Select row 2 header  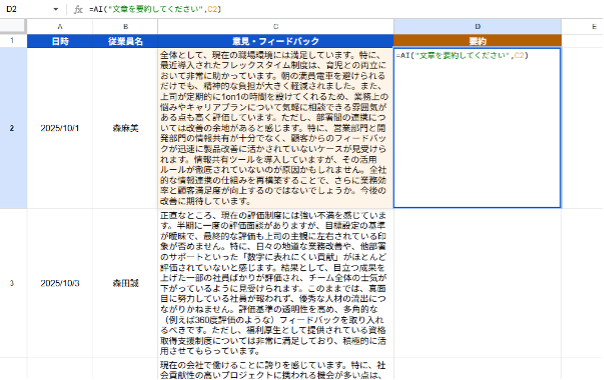[13, 128]
